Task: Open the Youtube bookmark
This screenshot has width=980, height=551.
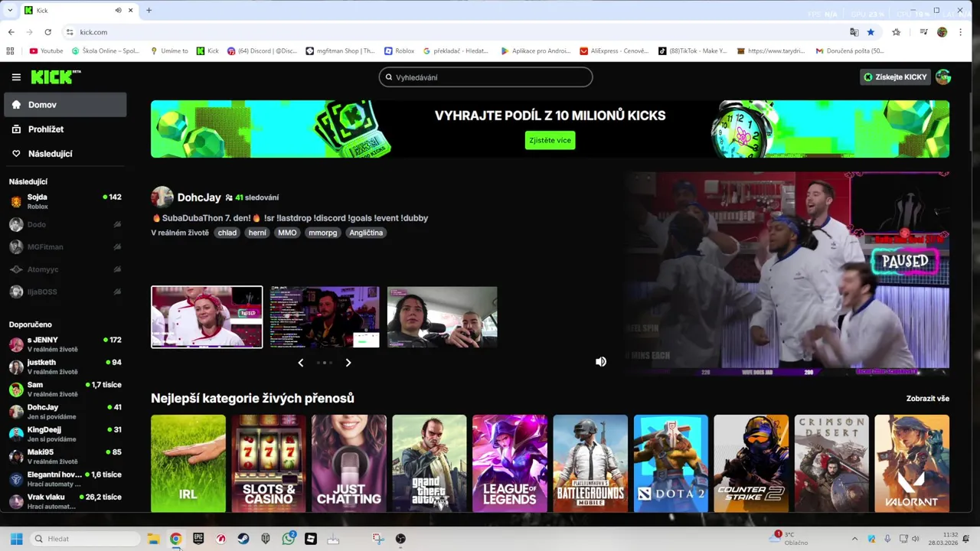Action: point(46,51)
